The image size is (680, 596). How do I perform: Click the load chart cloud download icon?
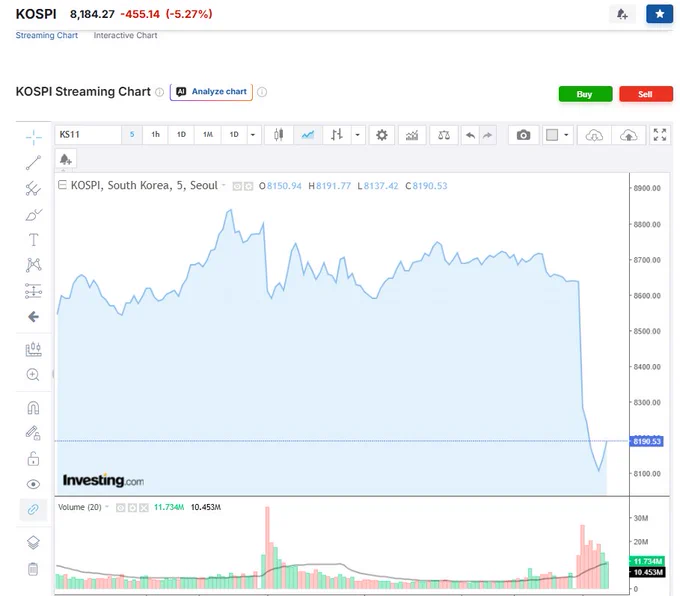click(x=594, y=135)
